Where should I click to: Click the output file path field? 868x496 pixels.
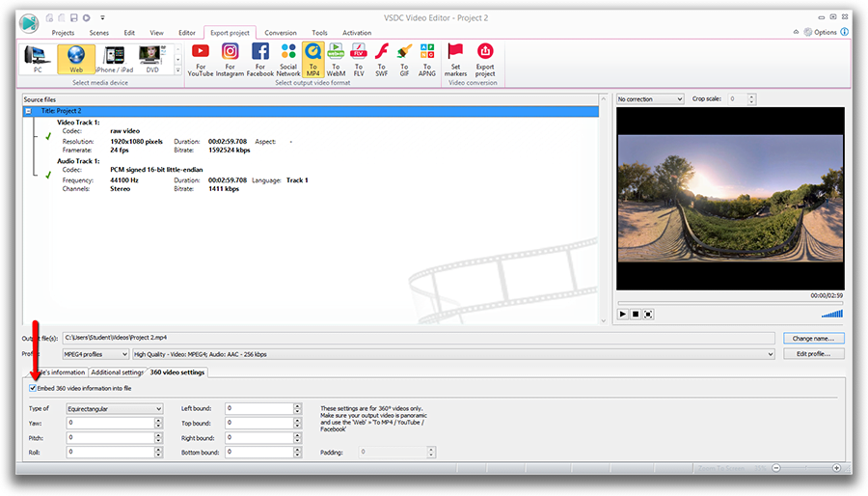coord(419,338)
